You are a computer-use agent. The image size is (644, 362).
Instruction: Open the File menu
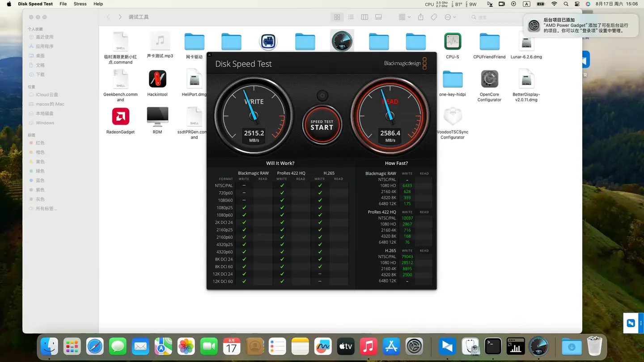click(63, 4)
